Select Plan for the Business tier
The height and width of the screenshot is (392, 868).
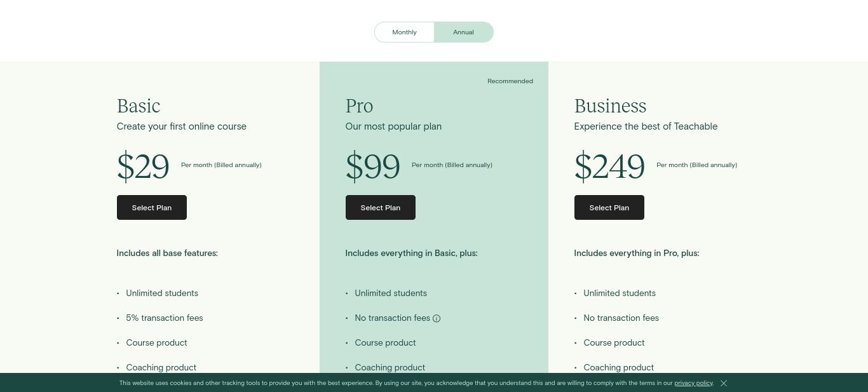[x=609, y=208]
